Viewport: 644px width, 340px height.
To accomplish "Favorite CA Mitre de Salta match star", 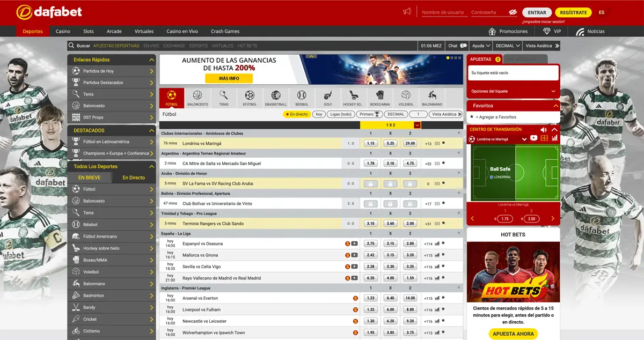I will tap(443, 164).
